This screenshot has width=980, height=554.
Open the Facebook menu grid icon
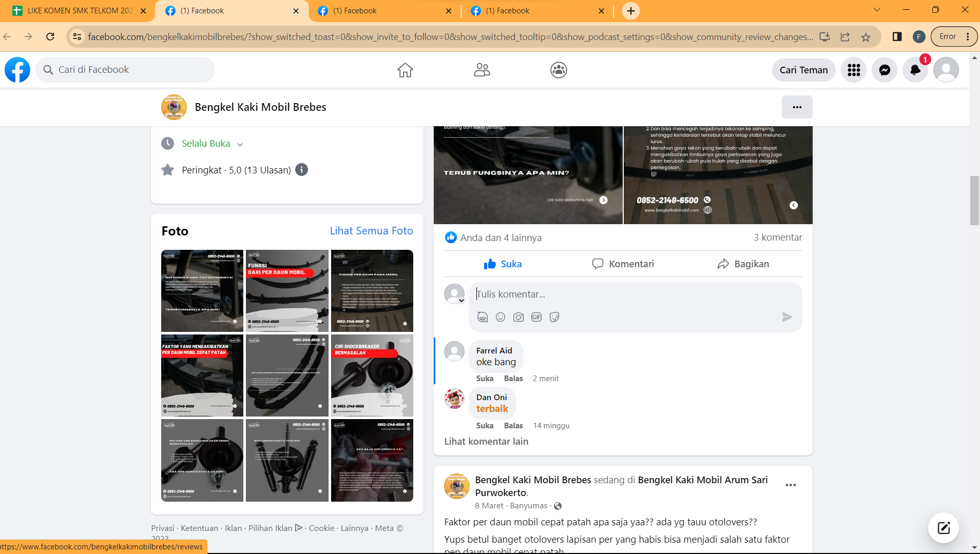[x=854, y=70]
